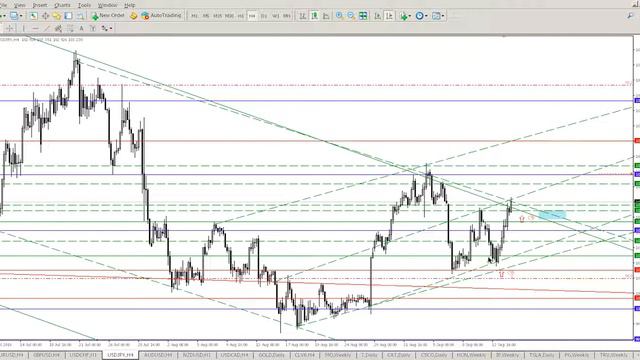Open the Navigator panel icon
The height and width of the screenshot is (360, 640).
click(56, 16)
